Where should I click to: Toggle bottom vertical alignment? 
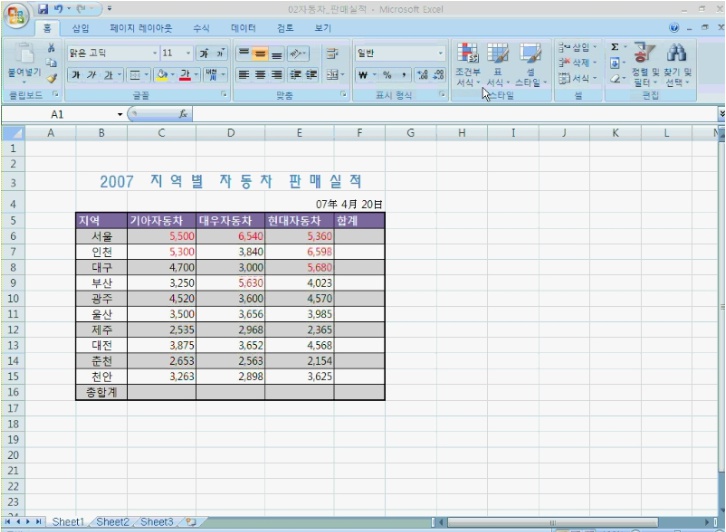[276, 54]
